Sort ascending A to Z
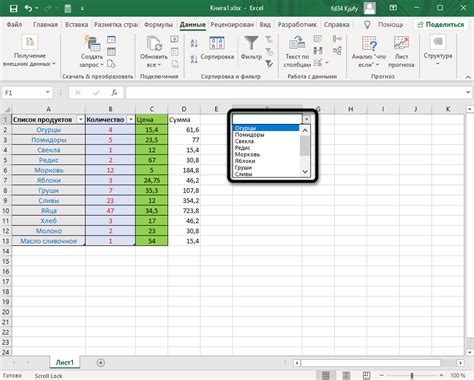The height and width of the screenshot is (380, 474). [194, 43]
